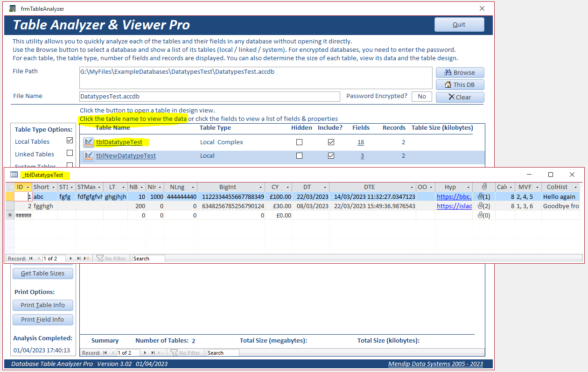588x372 pixels.
Task: Click the Print Table Info button
Action: (x=43, y=305)
